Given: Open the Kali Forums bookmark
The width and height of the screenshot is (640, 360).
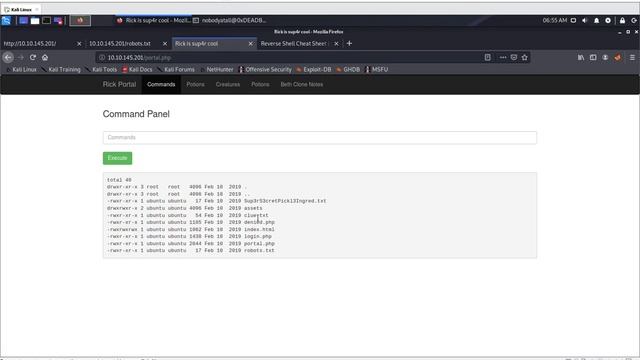Looking at the screenshot, I should pyautogui.click(x=176, y=69).
